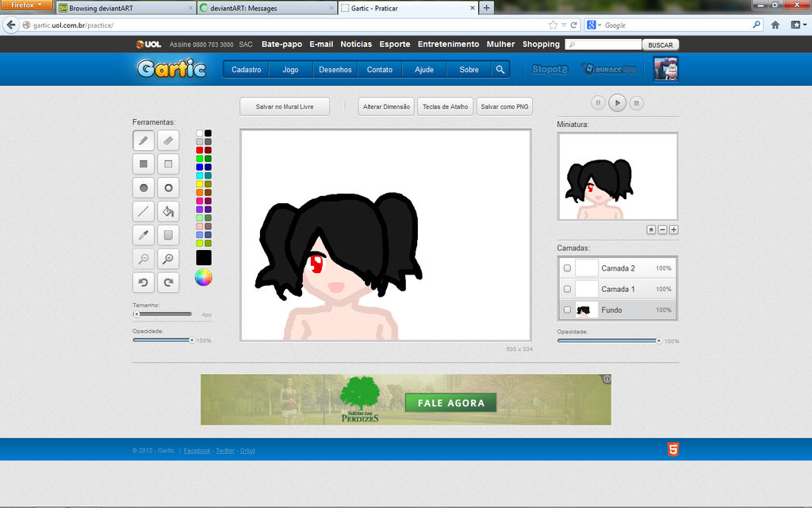
Task: Click the Firefox home button
Action: click(776, 25)
